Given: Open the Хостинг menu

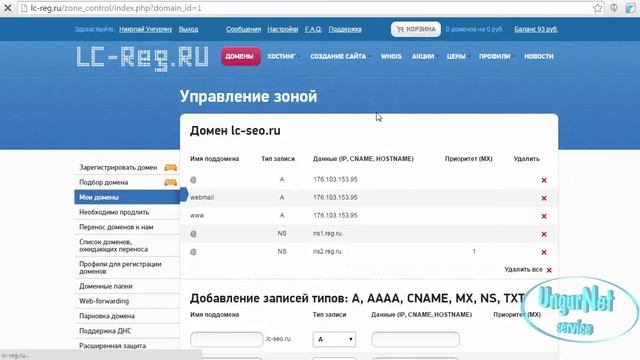Looking at the screenshot, I should pos(281,56).
